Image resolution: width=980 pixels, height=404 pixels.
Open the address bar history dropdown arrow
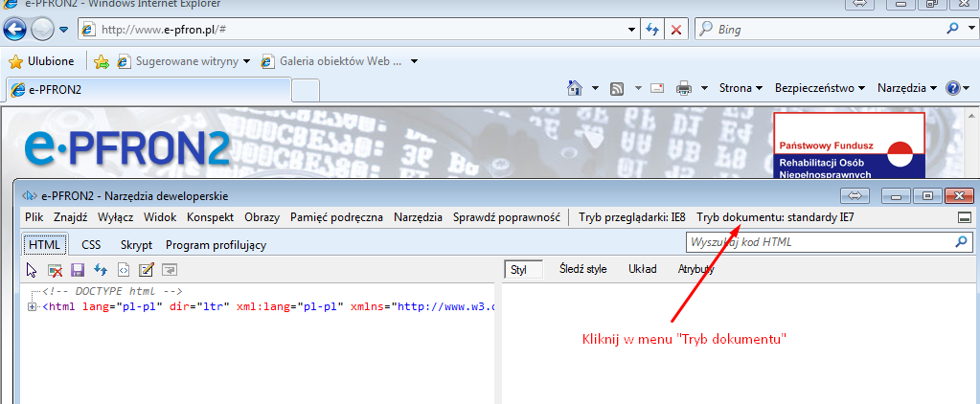(x=632, y=30)
